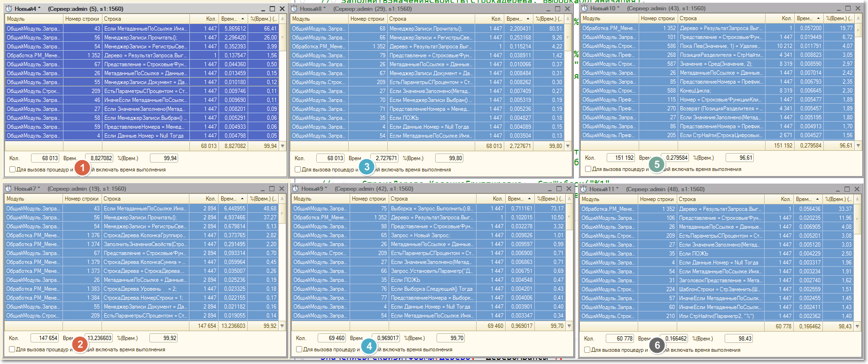The width and height of the screenshot is (868, 364).
Task: Click the Модуль column header in Новый11
Action: 608,199
